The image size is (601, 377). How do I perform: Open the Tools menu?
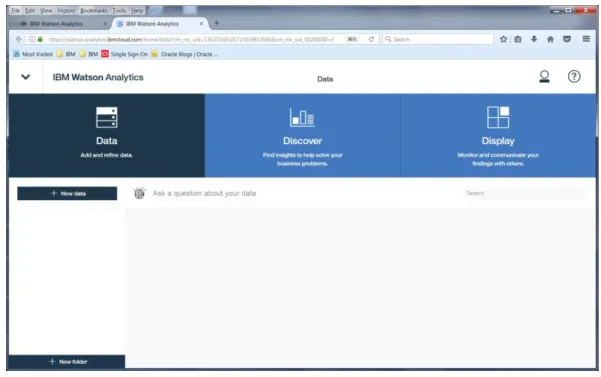[119, 10]
